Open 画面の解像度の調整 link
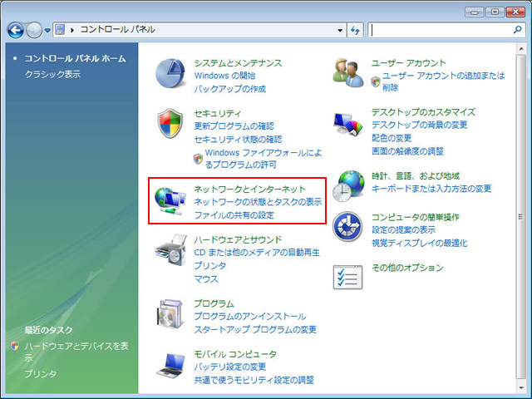 click(407, 151)
